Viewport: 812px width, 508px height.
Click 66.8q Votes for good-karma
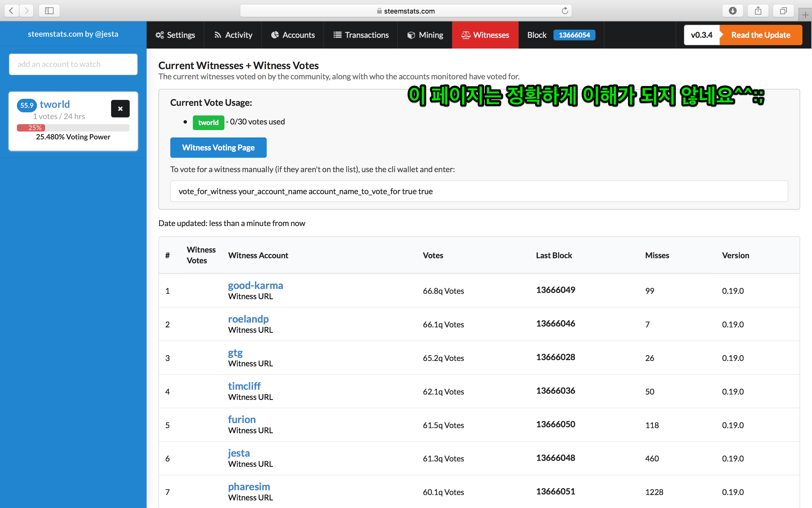(x=443, y=291)
